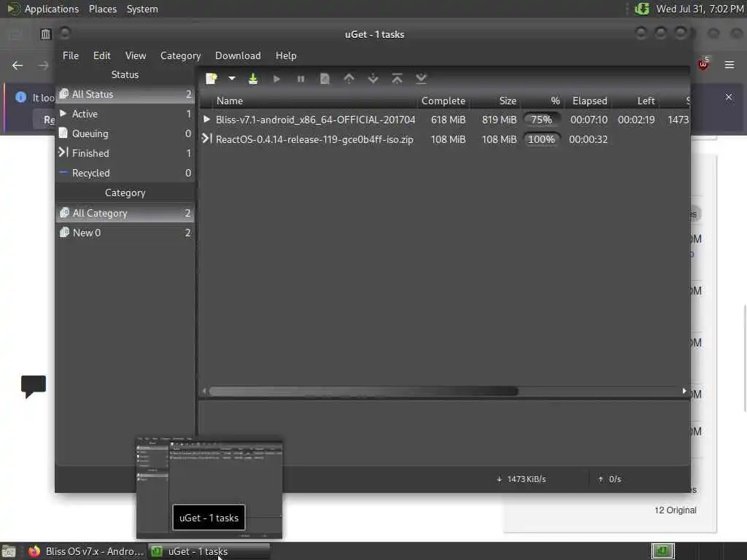Open the Download menu
The height and width of the screenshot is (560, 747).
(239, 55)
